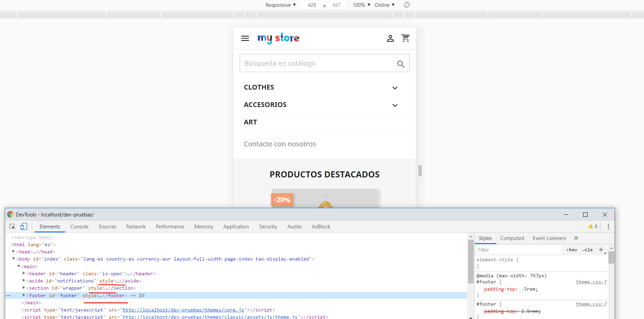Open the ART category
644x319 pixels.
tap(251, 122)
